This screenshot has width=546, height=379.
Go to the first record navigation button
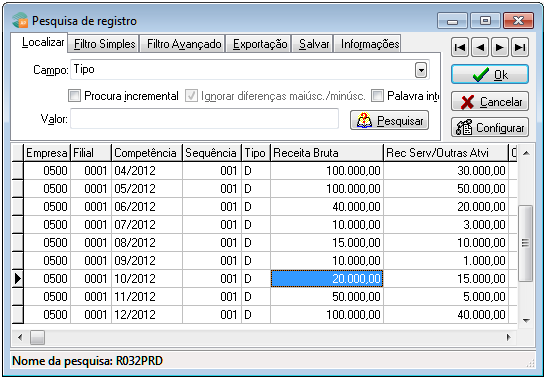(460, 47)
